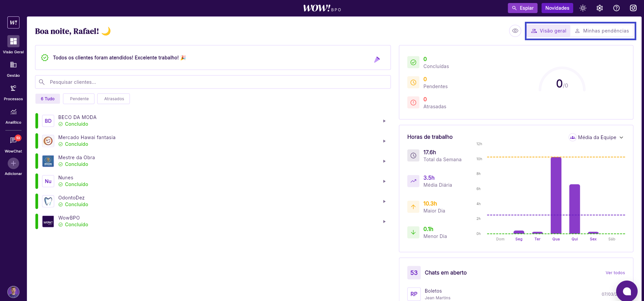
Task: Click the Novidades button
Action: click(557, 8)
